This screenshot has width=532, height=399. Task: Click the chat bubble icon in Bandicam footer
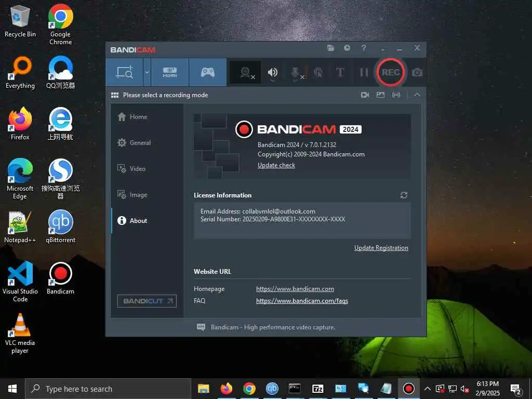[x=201, y=327]
